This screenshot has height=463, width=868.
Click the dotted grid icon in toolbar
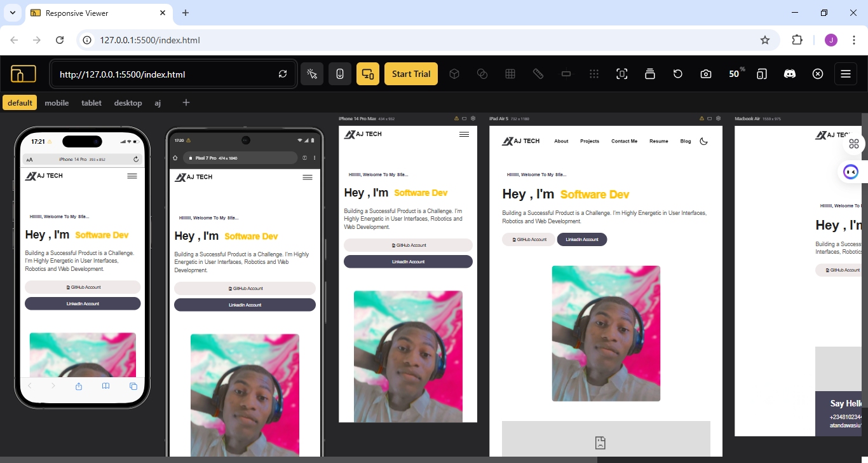(594, 74)
